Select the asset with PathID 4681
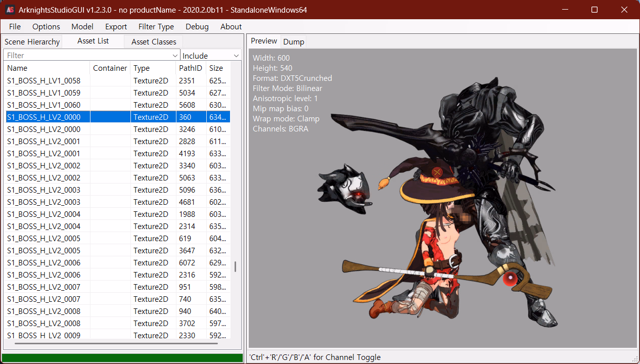The height and width of the screenshot is (364, 640). [x=118, y=202]
